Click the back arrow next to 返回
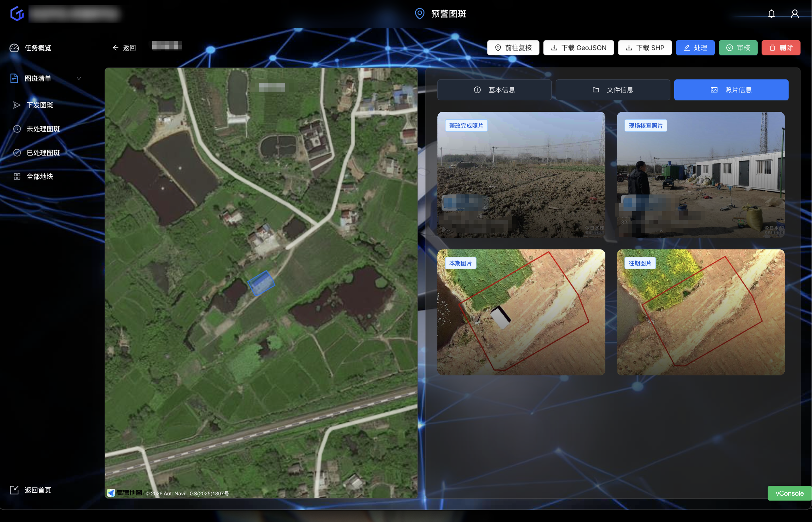Viewport: 812px width, 522px height. [116, 48]
